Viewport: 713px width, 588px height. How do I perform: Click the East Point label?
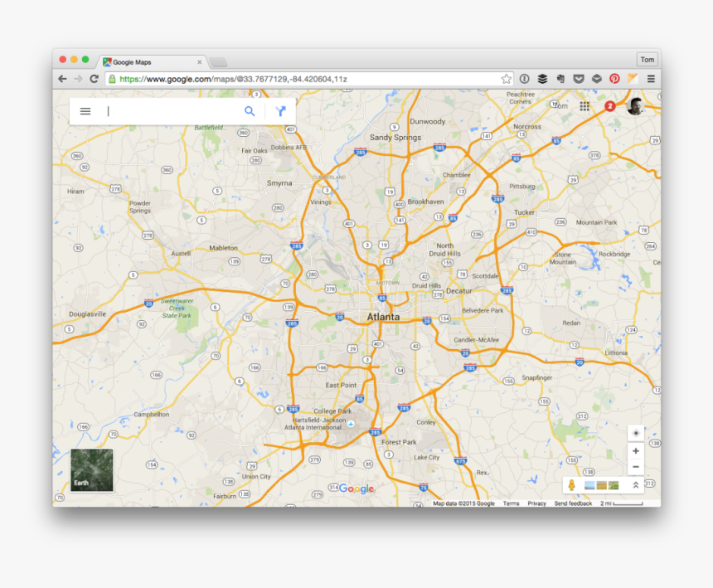tap(341, 385)
